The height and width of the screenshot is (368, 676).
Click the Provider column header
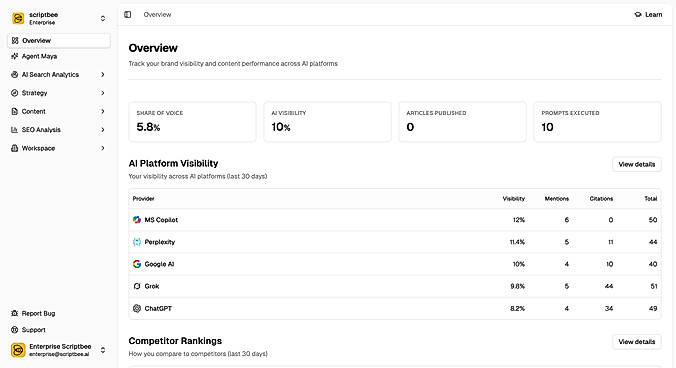click(x=144, y=199)
